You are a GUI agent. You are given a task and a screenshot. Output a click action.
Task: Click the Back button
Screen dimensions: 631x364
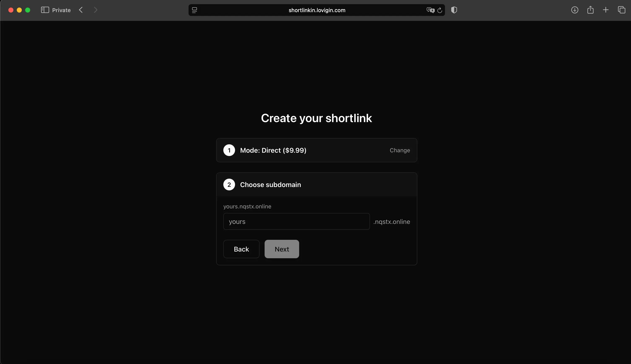[x=241, y=249]
